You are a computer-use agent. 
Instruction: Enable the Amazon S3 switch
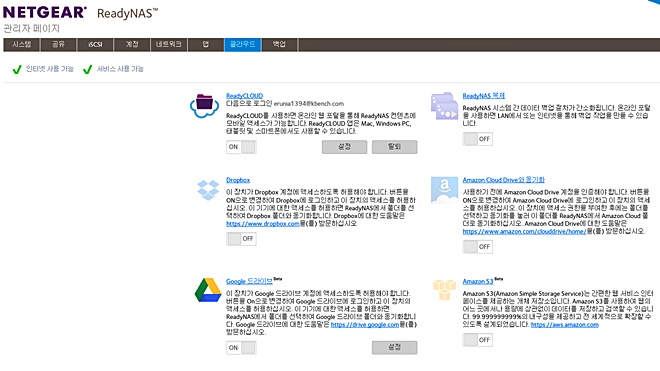(477, 340)
